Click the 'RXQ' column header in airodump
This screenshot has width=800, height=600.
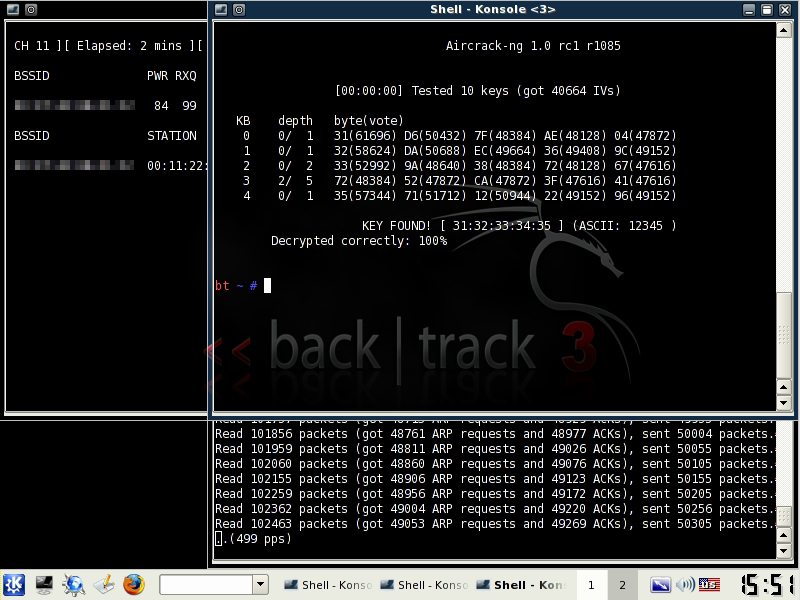pyautogui.click(x=186, y=76)
